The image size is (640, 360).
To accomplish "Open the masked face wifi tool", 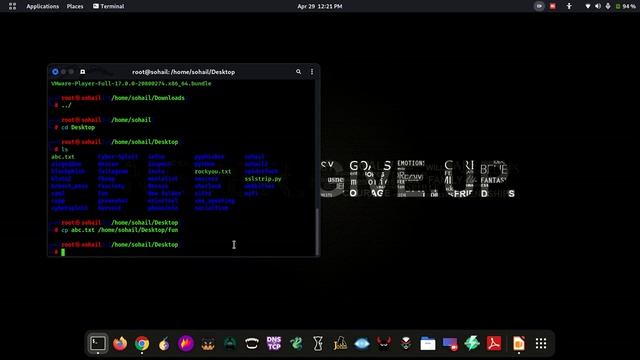I will (406, 344).
